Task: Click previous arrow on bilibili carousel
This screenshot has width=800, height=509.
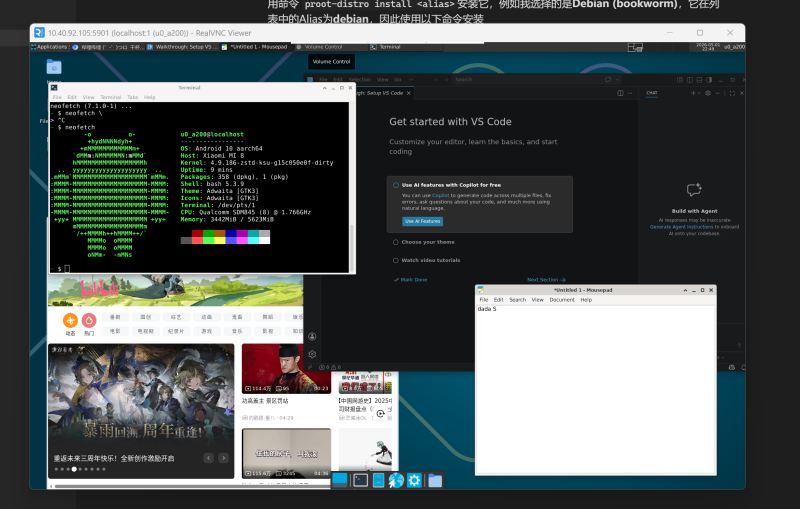Action: (208, 458)
